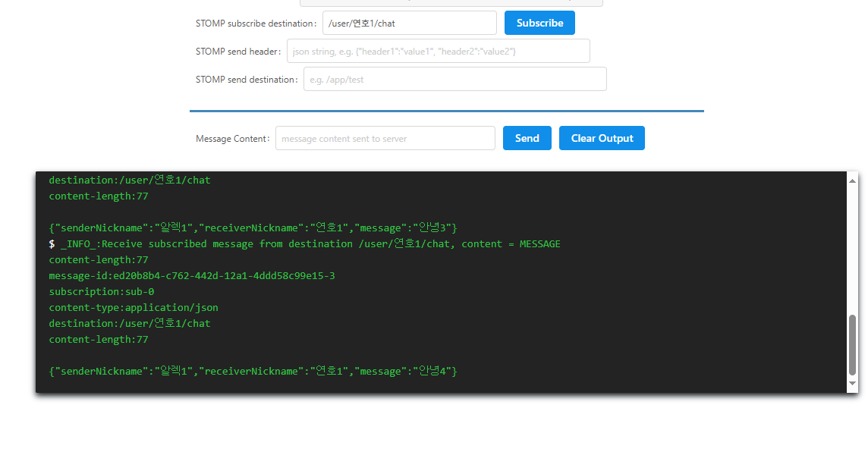Focus the Message Content input
Image resolution: width=868 pixels, height=474 pixels.
click(x=385, y=138)
